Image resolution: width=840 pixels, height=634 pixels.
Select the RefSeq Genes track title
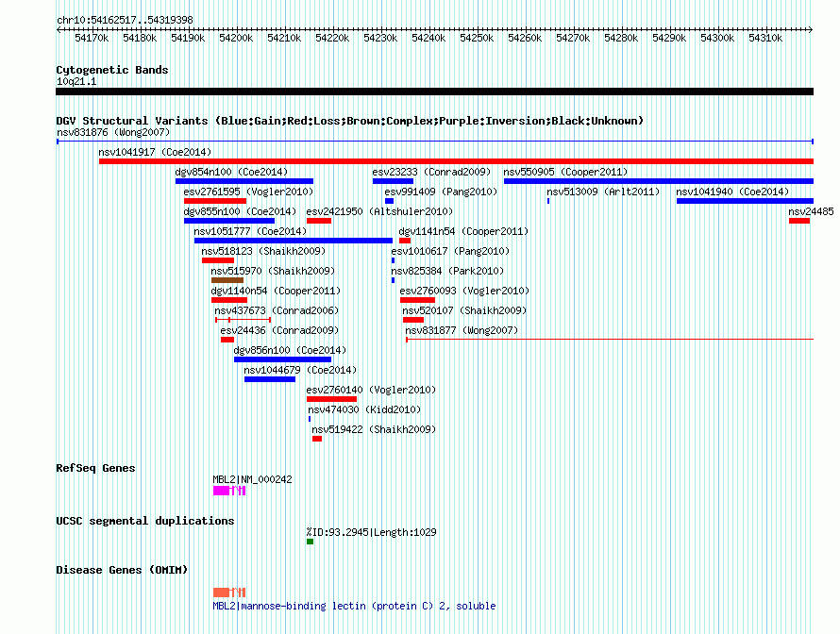pyautogui.click(x=95, y=468)
